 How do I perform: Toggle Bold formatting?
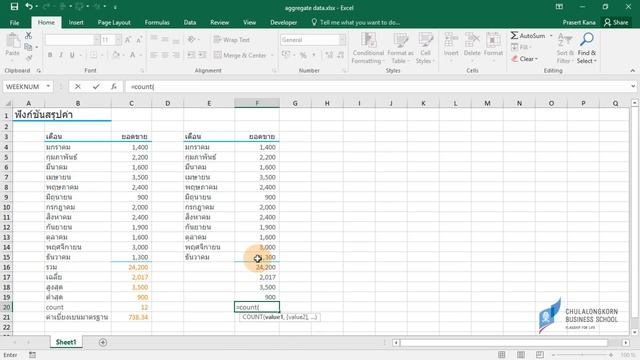pos(50,55)
